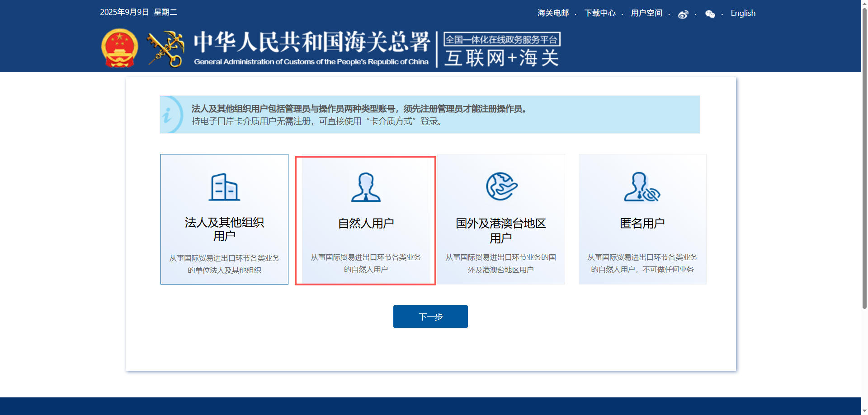Click the building icon for 法人及其他组织用户

tap(224, 187)
